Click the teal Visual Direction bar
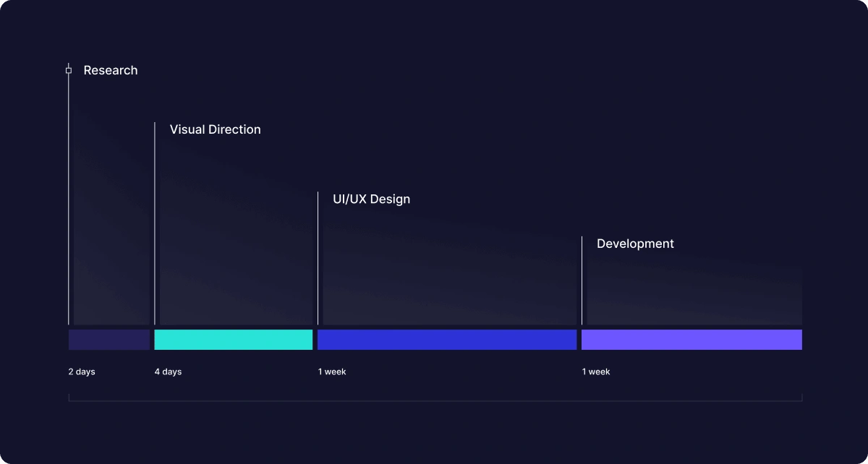Screen dimensions: 868x464 [x=234, y=340]
